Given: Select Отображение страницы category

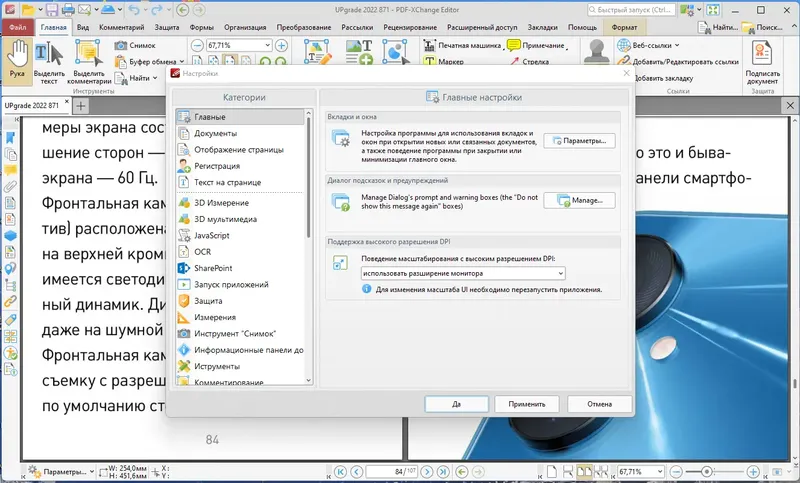Looking at the screenshot, I should (240, 149).
